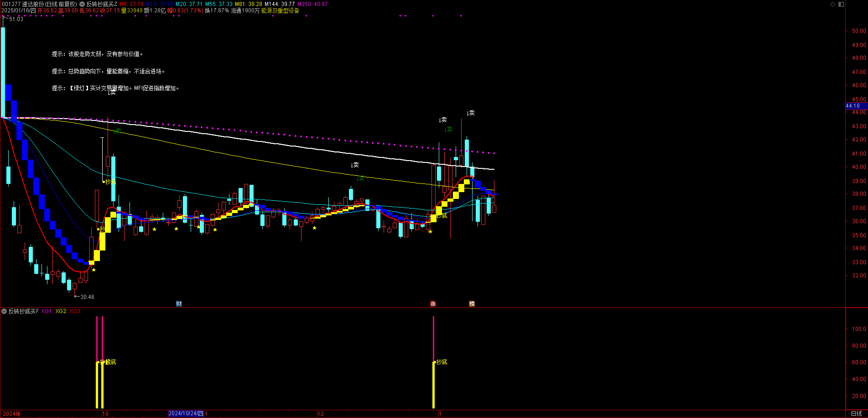Click the white ↓卖 label above December candles
The height and width of the screenshot is (418, 868).
click(355, 165)
